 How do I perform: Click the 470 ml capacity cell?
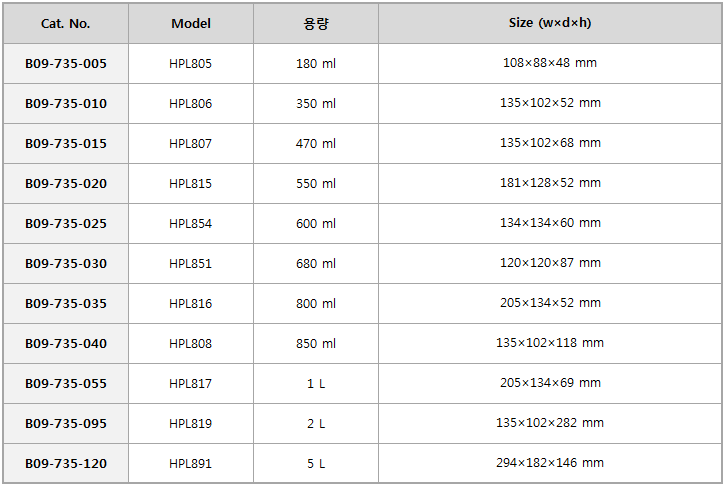[x=316, y=144]
